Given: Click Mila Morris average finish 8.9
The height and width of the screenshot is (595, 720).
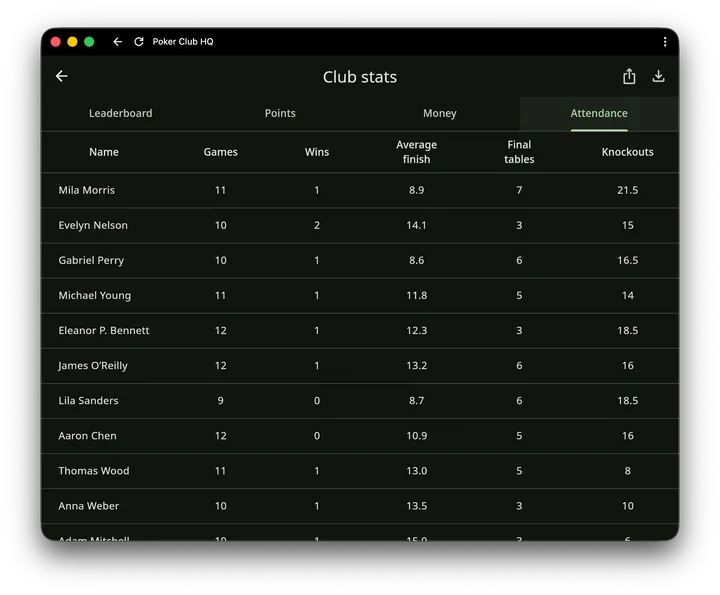Looking at the screenshot, I should pyautogui.click(x=416, y=190).
